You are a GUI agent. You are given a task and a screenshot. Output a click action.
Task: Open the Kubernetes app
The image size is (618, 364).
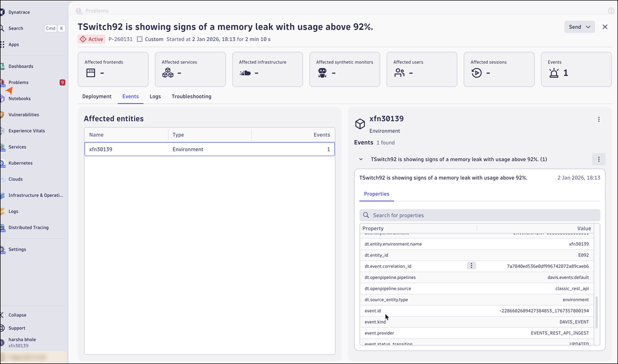pos(21,163)
